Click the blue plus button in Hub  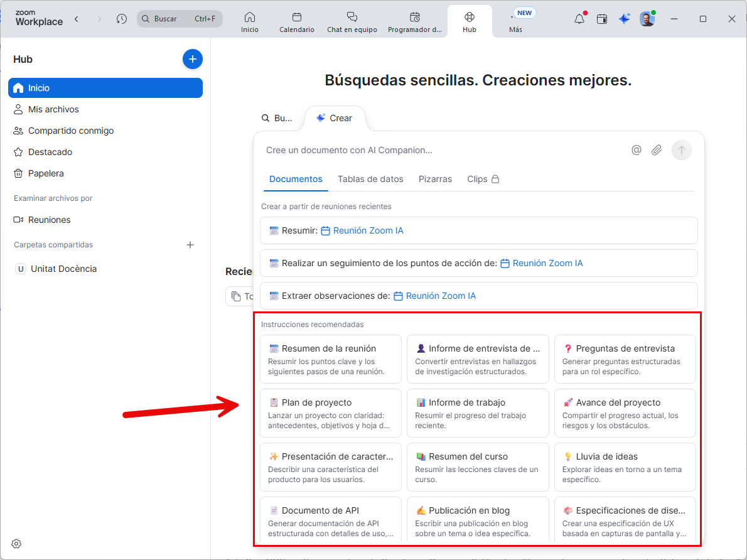click(193, 59)
